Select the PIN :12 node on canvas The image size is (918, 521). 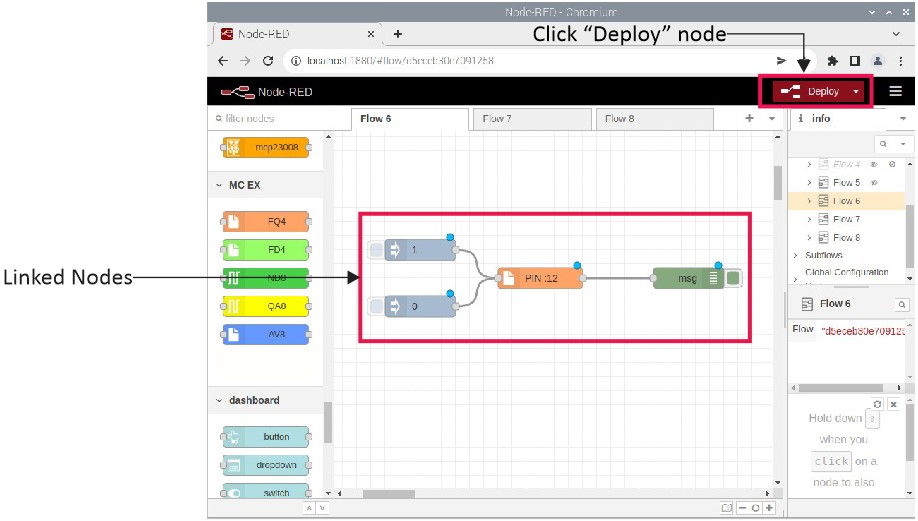tap(540, 278)
